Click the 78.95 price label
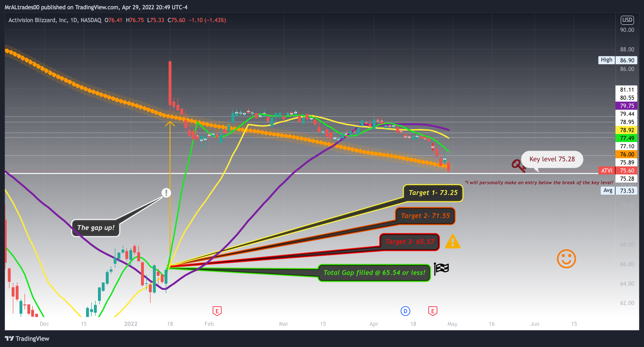 626,122
